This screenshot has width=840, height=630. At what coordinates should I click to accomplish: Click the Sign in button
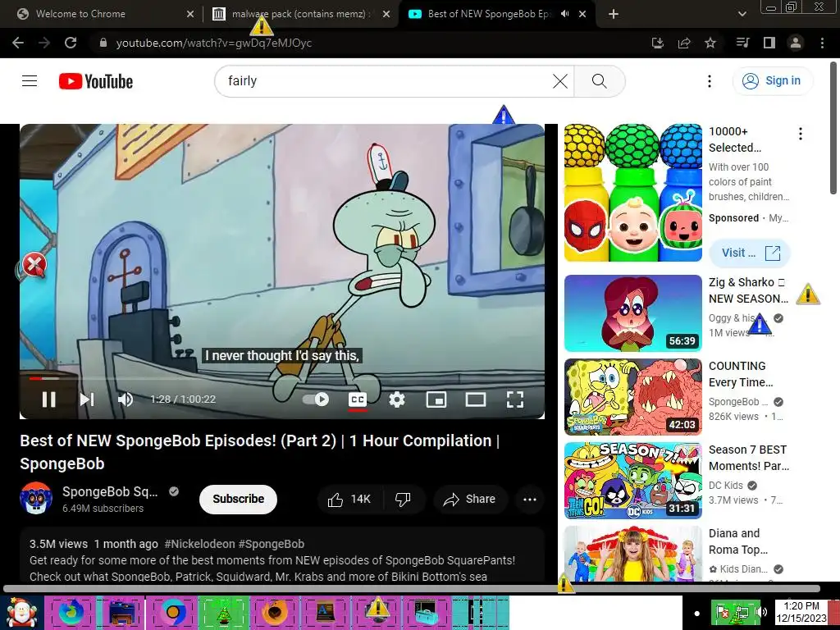(x=773, y=81)
